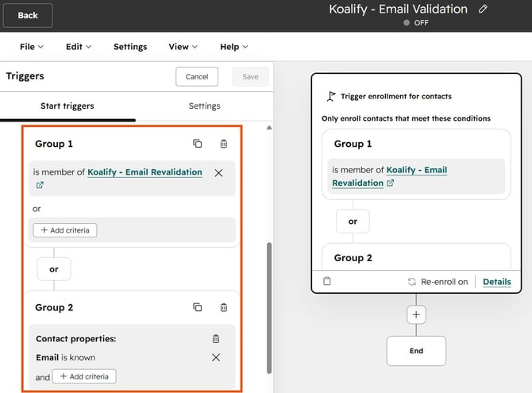
Task: Open Koalify - Email Revalidation list link
Action: click(145, 172)
